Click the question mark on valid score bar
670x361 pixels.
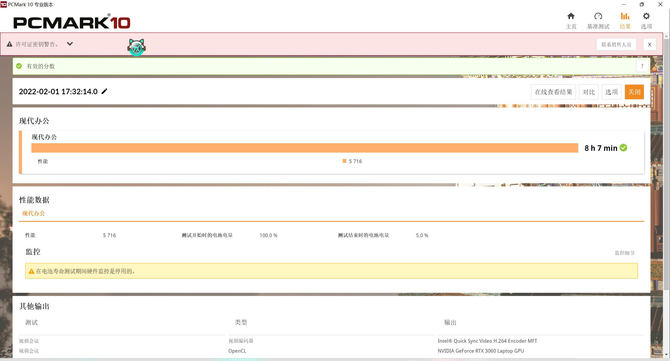pos(642,66)
